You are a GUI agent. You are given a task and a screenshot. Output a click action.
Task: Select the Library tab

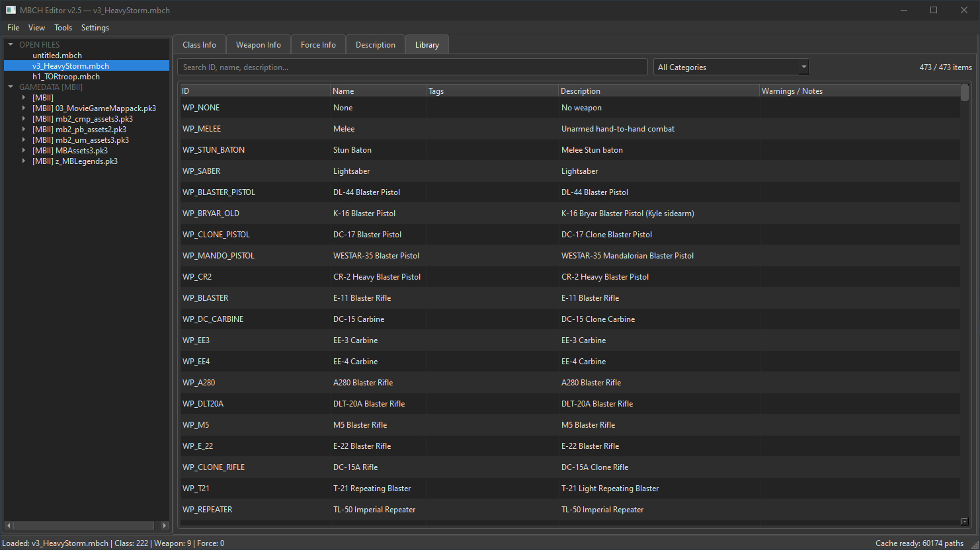[427, 45]
